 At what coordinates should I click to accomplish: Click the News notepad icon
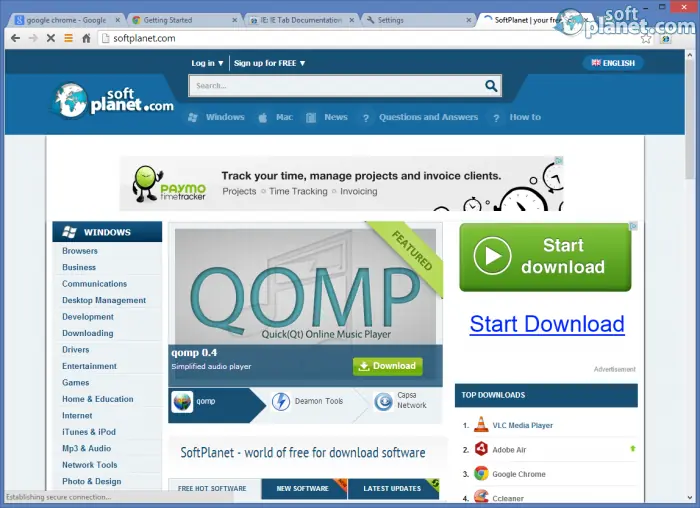click(x=311, y=117)
